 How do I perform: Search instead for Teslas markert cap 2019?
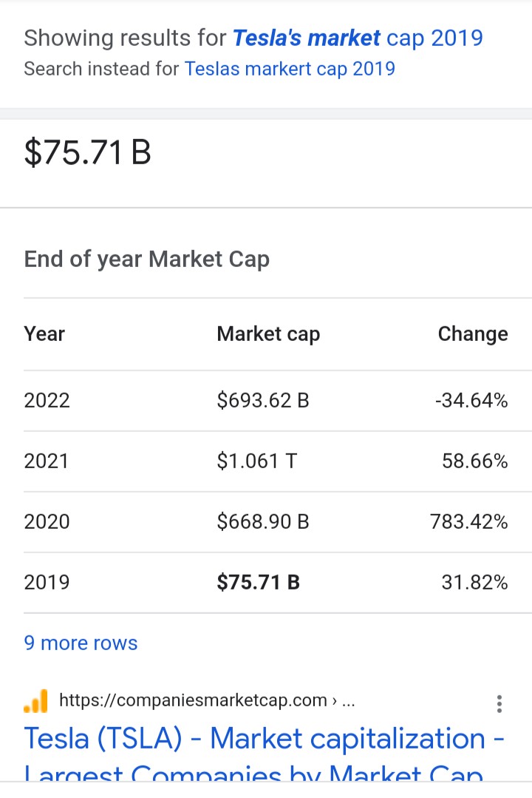point(290,69)
